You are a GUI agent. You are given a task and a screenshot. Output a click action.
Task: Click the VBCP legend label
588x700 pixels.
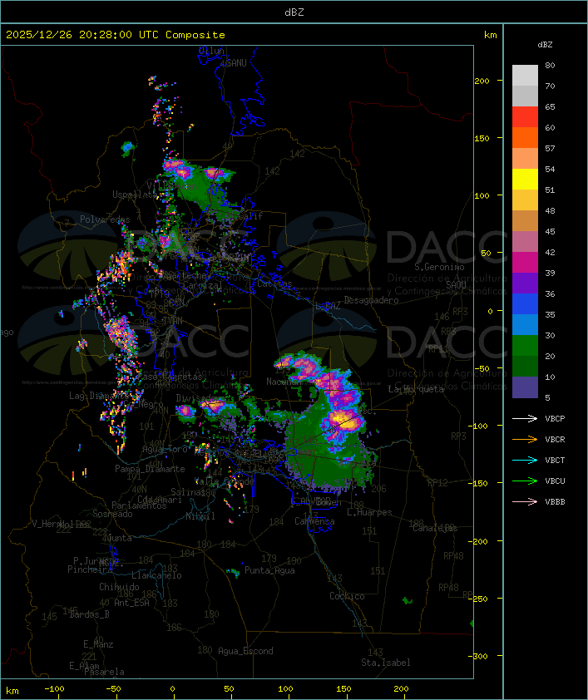click(x=555, y=419)
